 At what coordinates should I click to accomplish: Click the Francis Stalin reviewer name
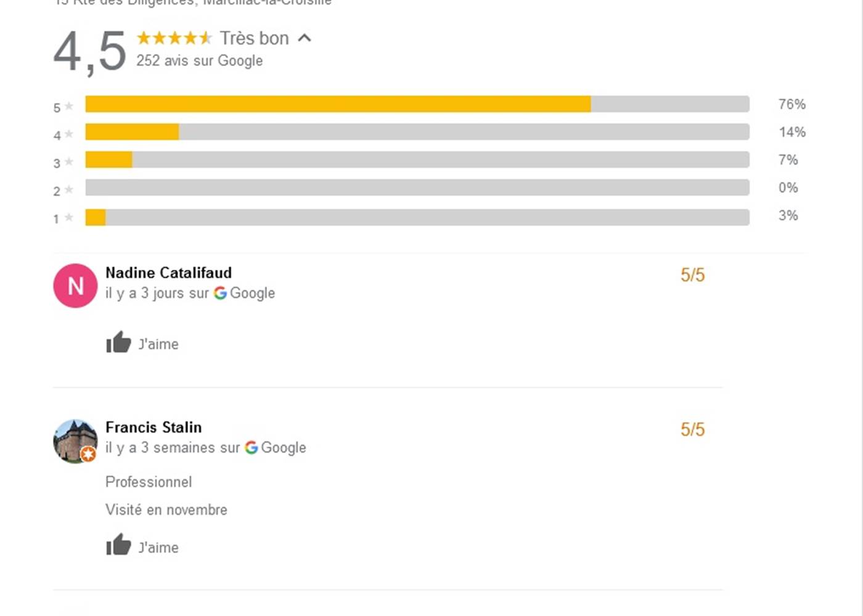pyautogui.click(x=153, y=427)
